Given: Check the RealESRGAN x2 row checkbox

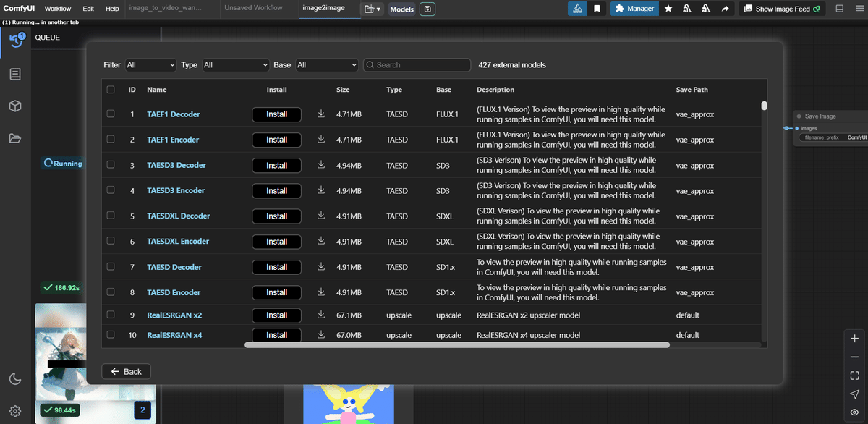Looking at the screenshot, I should point(111,315).
